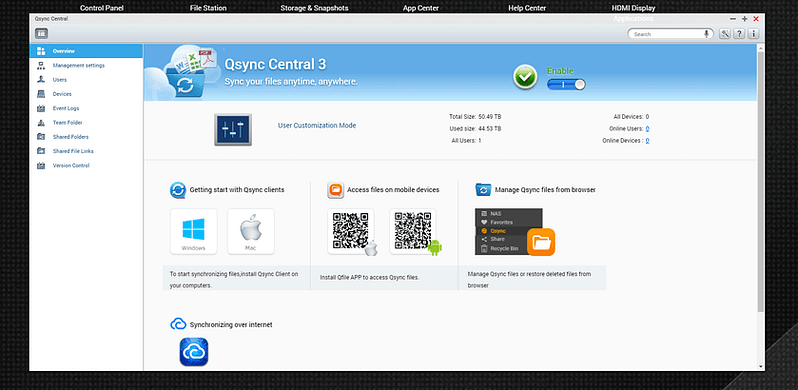Click the Manage Qsync files folder icon
Screen dimensions: 798x390
482,190
